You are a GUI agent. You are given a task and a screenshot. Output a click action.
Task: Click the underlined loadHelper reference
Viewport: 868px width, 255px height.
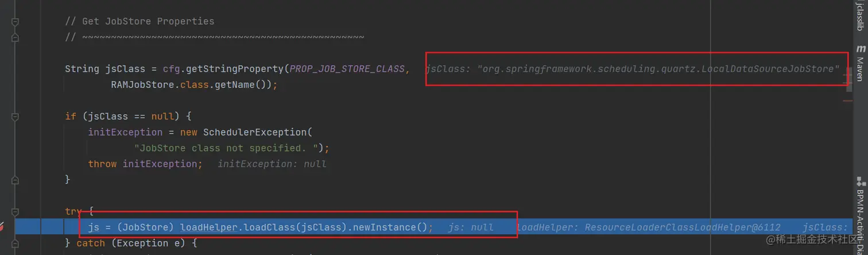tap(209, 227)
